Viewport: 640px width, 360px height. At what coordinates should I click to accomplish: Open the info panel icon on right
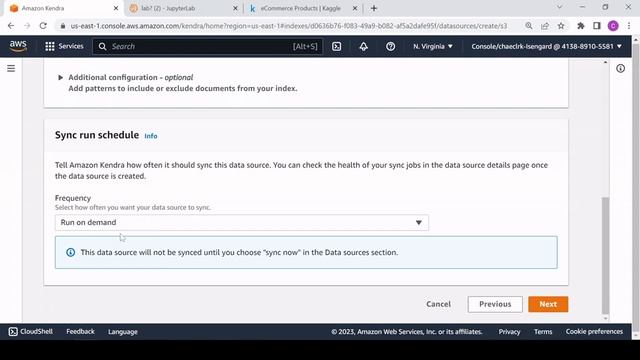620,69
